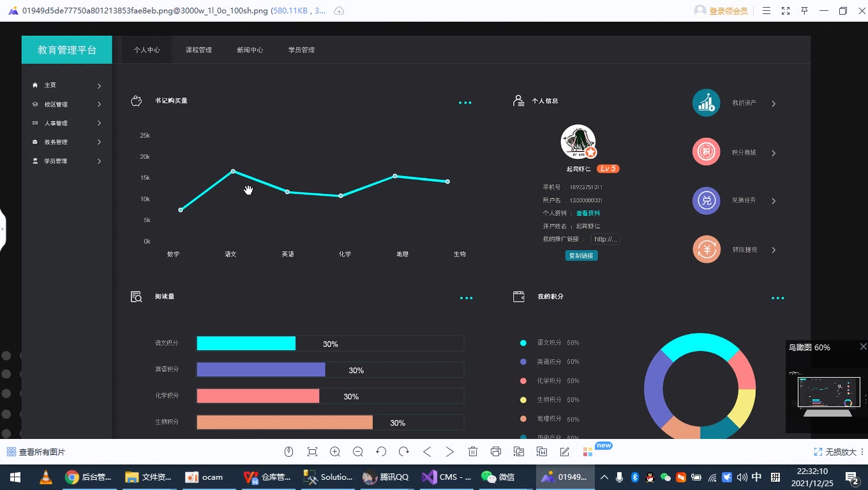Rotate the image counterclockwise
Viewport: 868px width, 490px height.
coord(381,452)
